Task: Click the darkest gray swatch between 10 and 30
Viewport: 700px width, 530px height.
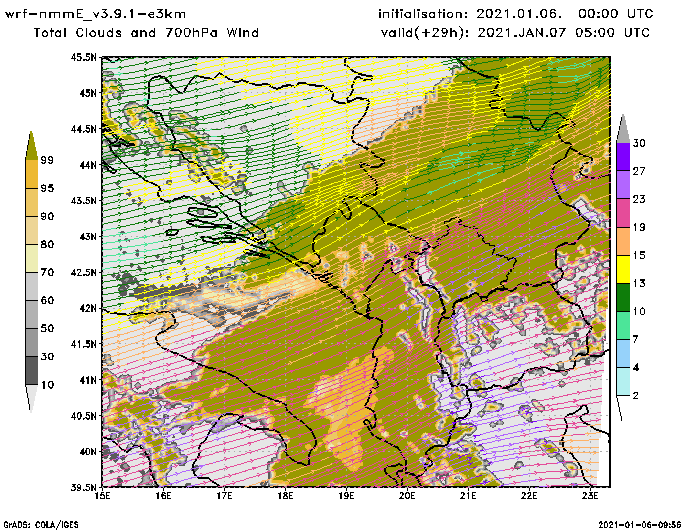Action: 32,371
